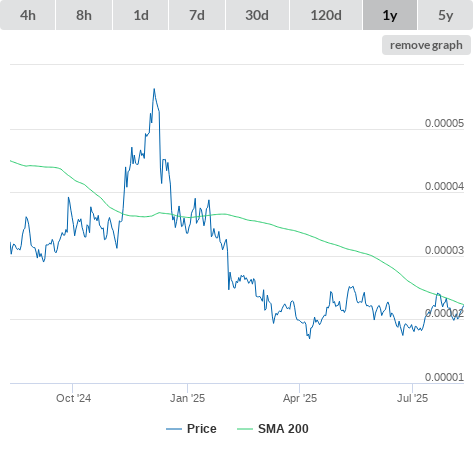The image size is (474, 455).
Task: Click the remove graph button
Action: 426,45
